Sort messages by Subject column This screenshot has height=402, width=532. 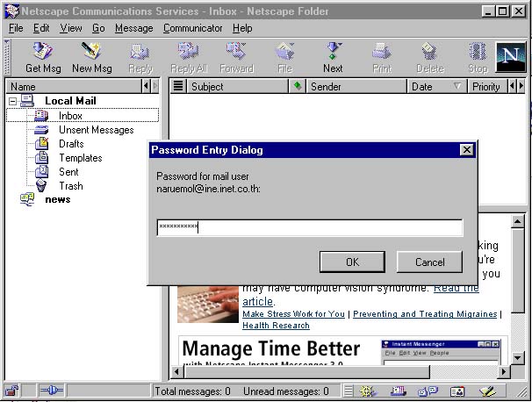[238, 86]
